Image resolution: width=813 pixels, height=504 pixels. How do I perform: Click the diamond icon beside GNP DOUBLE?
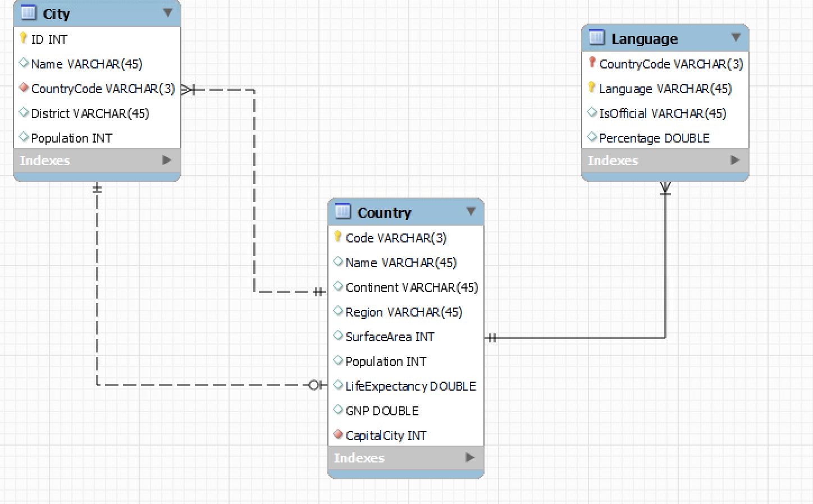pos(339,410)
